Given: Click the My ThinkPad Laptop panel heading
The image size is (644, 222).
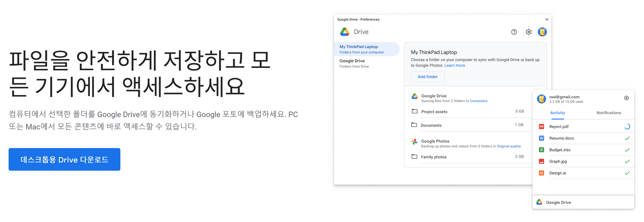Looking at the screenshot, I should coord(434,52).
